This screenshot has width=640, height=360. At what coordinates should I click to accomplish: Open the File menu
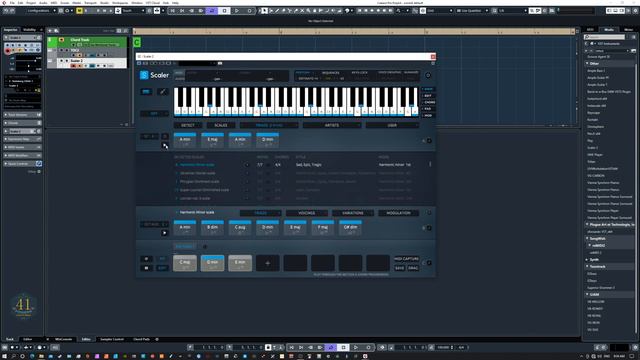(12, 2)
